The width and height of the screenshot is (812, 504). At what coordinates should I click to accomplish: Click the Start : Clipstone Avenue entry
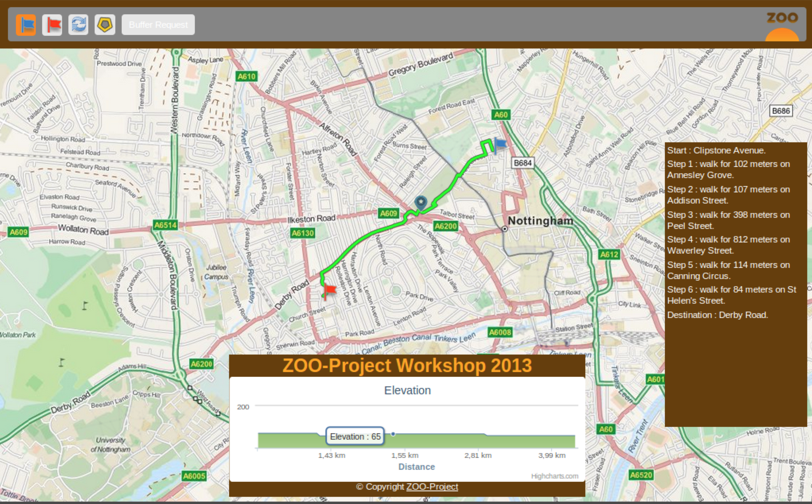coord(716,150)
